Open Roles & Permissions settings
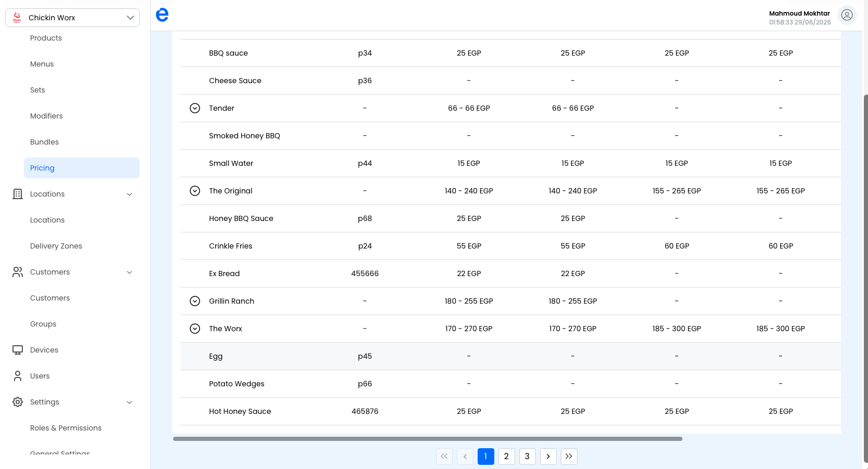868x469 pixels. pyautogui.click(x=66, y=428)
